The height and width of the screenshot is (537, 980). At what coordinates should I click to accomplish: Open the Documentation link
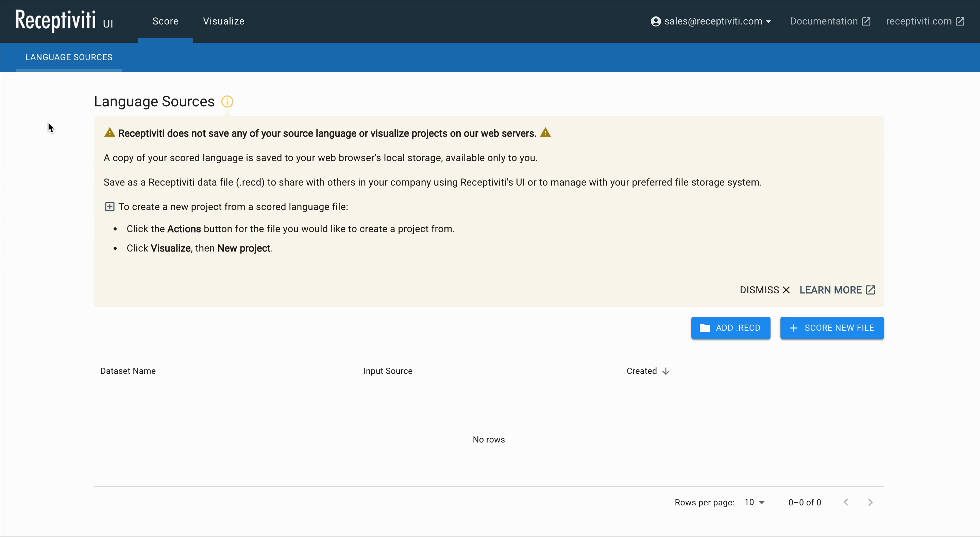pos(830,21)
